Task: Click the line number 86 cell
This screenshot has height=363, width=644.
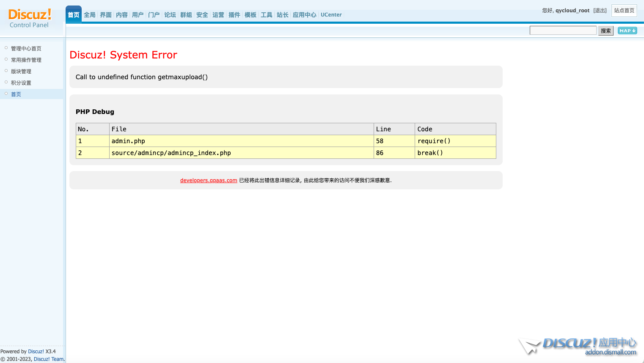Action: point(394,153)
